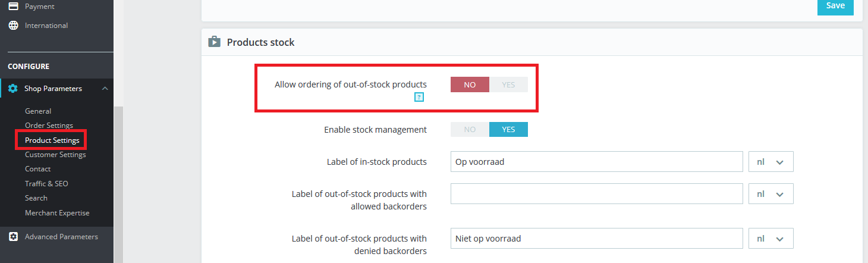This screenshot has width=868, height=263.
Task: Disable stock management with NO
Action: coord(470,130)
